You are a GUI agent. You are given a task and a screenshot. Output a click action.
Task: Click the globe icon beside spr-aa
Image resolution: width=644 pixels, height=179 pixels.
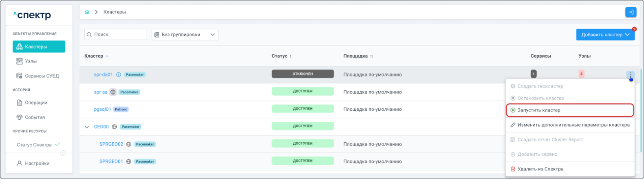[x=113, y=92]
